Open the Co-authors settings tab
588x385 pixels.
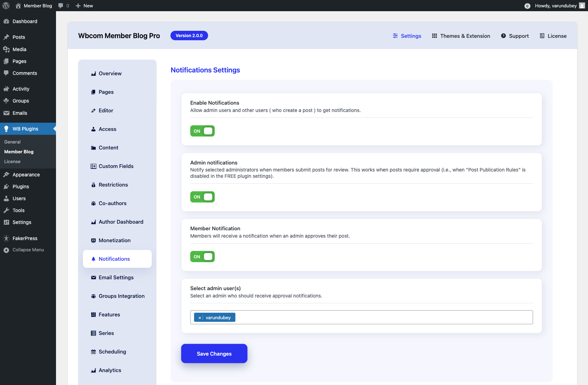tap(117, 203)
